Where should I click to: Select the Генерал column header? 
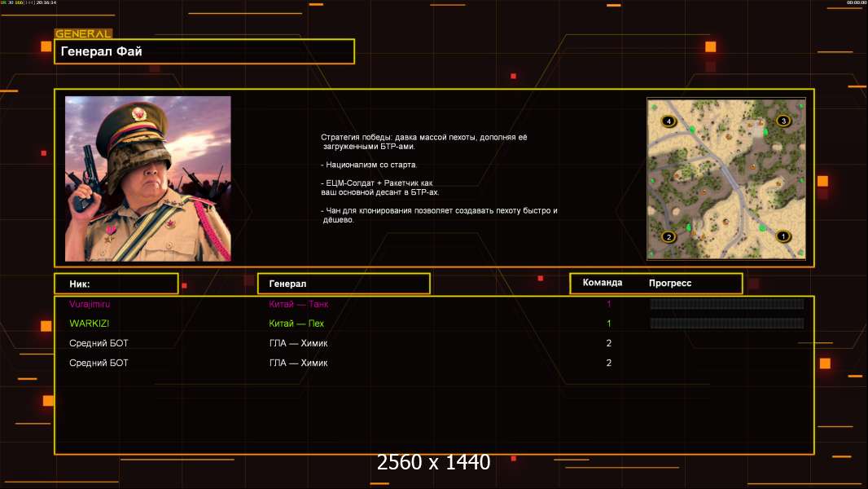(344, 284)
